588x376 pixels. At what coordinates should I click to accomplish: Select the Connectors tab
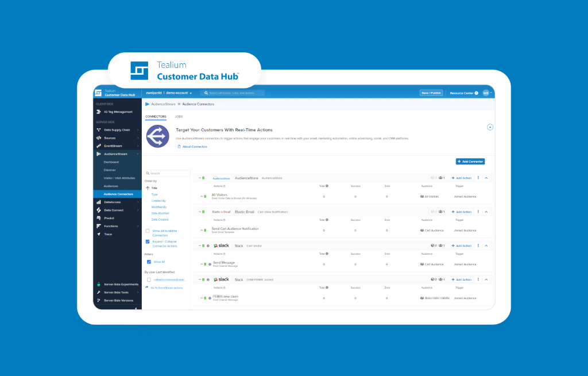point(156,117)
